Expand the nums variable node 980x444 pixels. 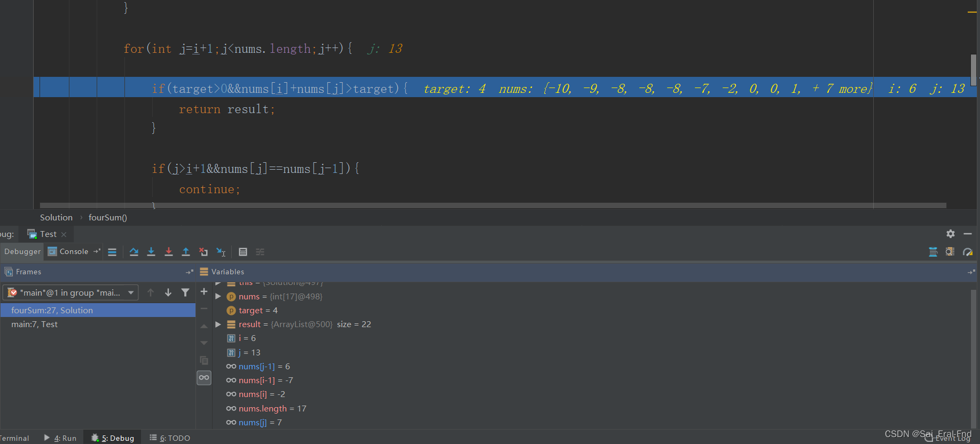218,296
